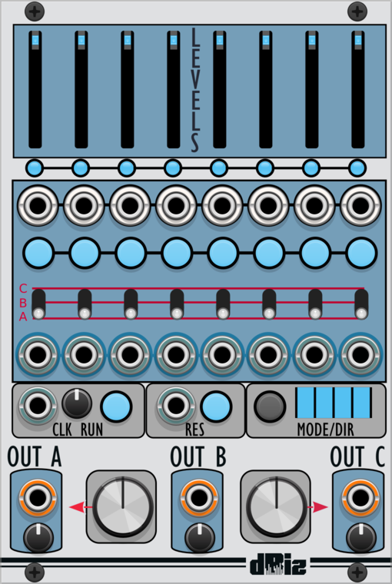The width and height of the screenshot is (392, 584).
Task: Flip the fifth A/B/C routing switch
Action: pyautogui.click(x=223, y=304)
